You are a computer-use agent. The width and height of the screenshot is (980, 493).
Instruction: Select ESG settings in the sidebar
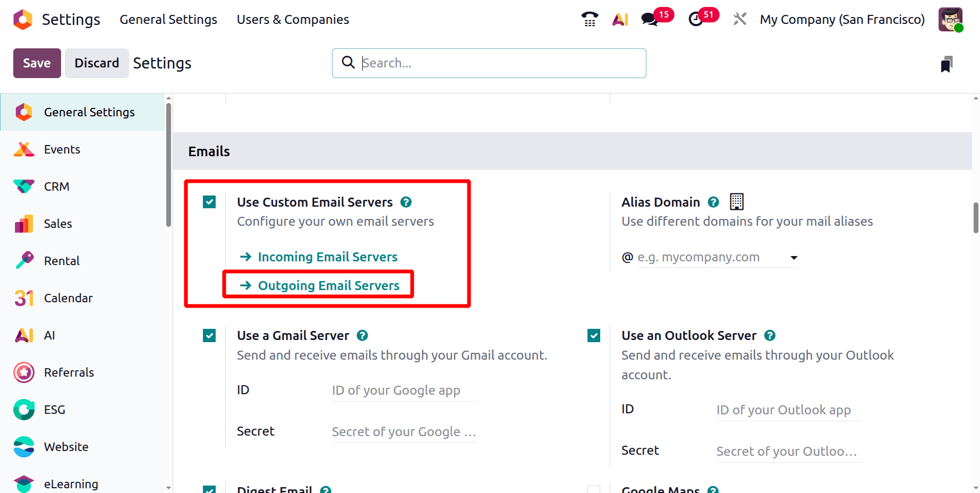click(x=54, y=409)
